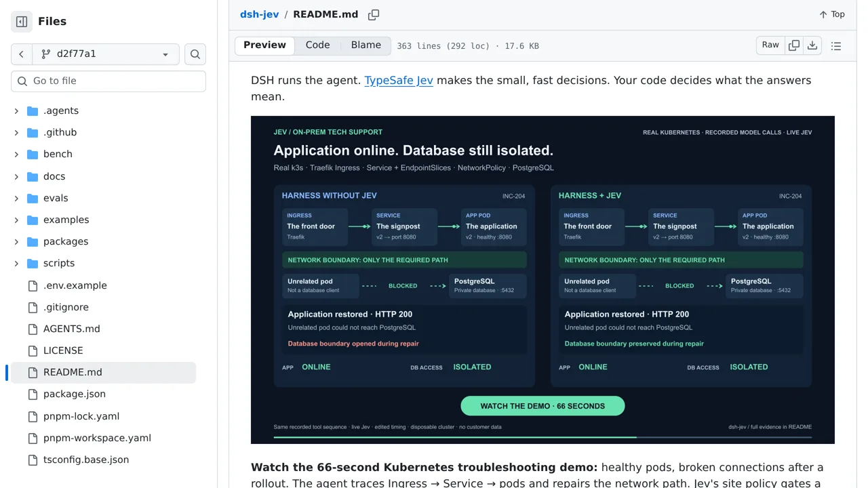Expand the scripts folder chevron
The image size is (868, 488).
(x=16, y=263)
